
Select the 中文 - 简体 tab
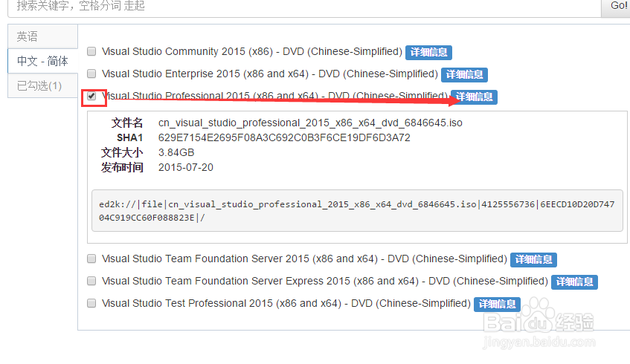point(42,61)
